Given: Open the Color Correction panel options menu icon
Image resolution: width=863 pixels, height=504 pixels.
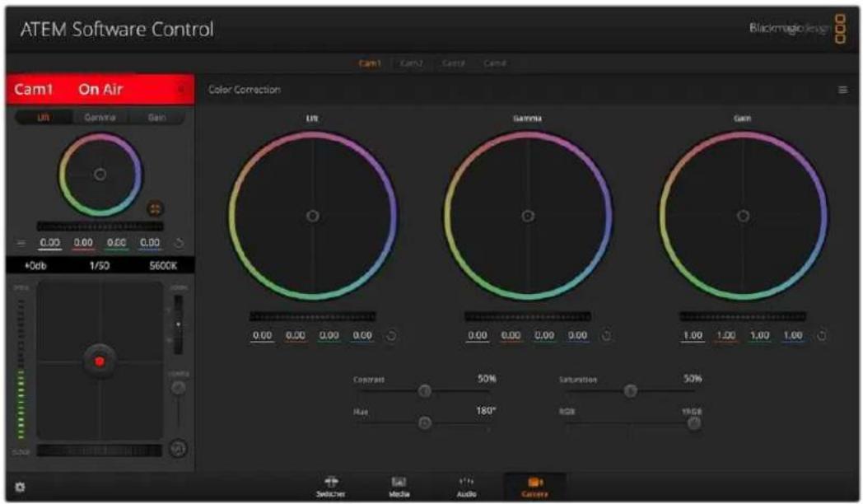Looking at the screenshot, I should (842, 90).
